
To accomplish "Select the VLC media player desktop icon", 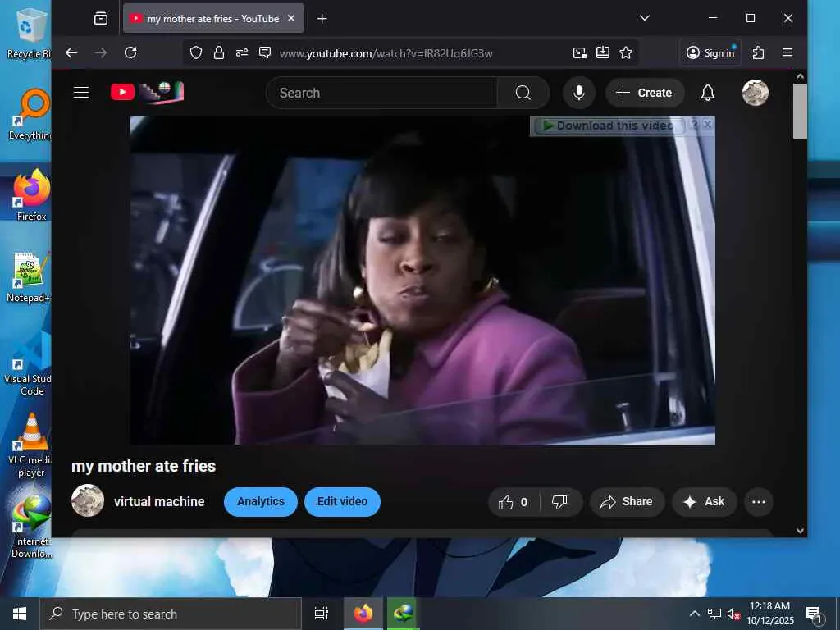I will pos(30,445).
